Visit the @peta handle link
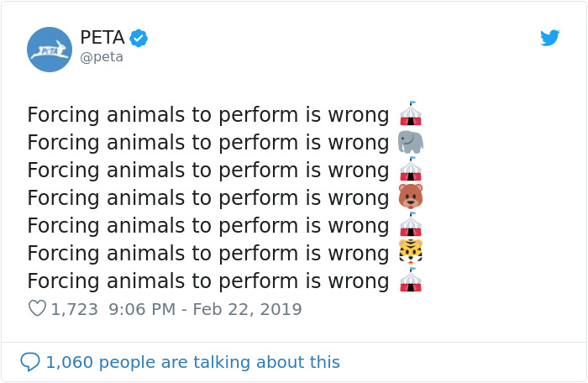 (102, 57)
